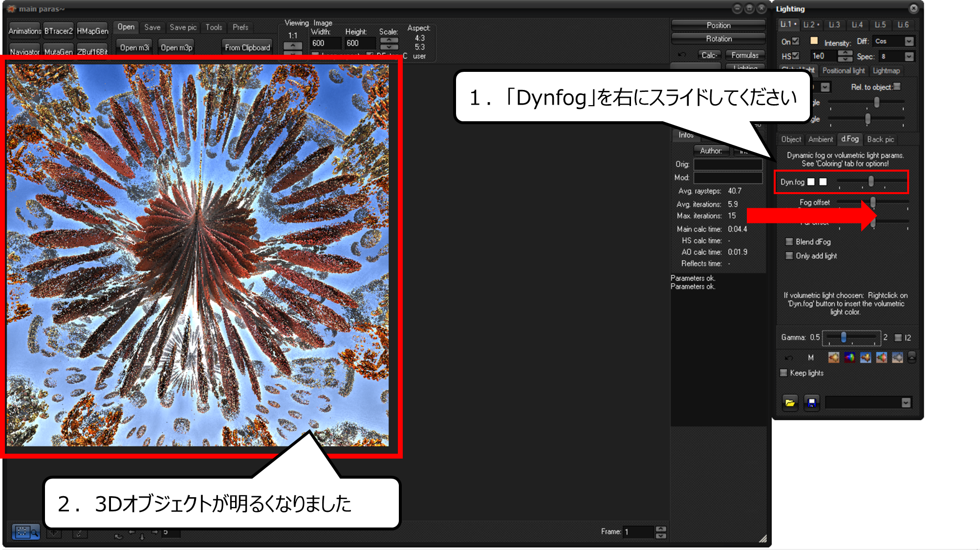Open the Spec dropdown
This screenshot has height=550, width=980.
click(x=909, y=57)
